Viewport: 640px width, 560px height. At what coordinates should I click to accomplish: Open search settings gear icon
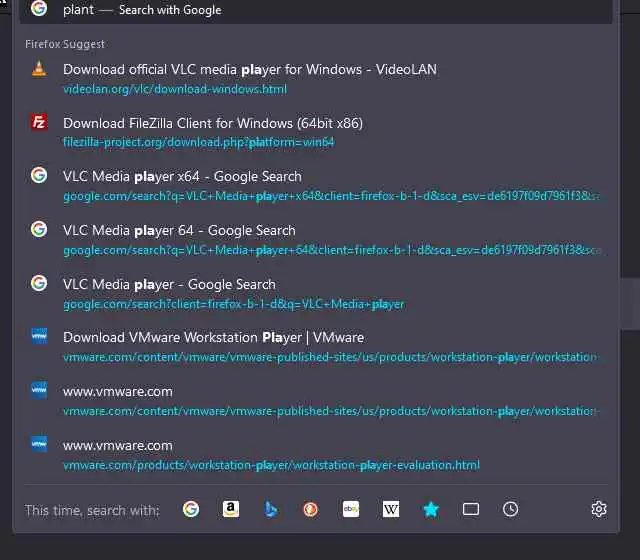tap(599, 509)
